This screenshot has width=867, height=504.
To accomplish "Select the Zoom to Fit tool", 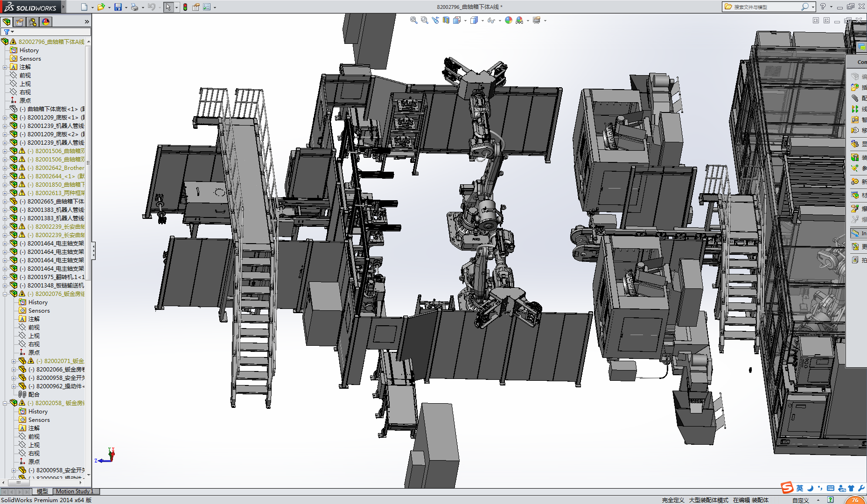I will tap(413, 20).
